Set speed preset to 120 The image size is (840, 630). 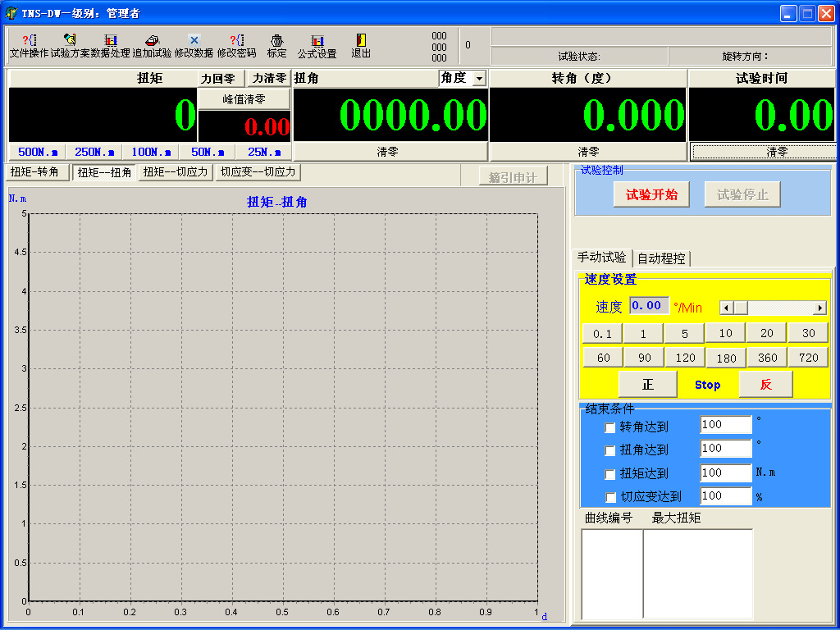685,358
